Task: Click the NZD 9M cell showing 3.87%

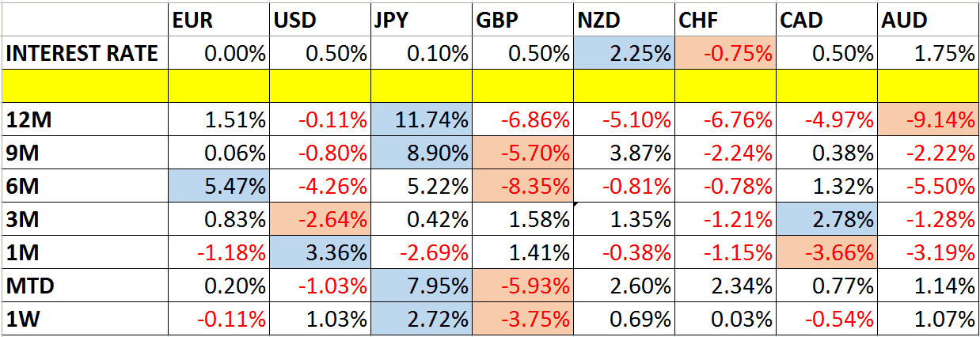Action: [625, 153]
